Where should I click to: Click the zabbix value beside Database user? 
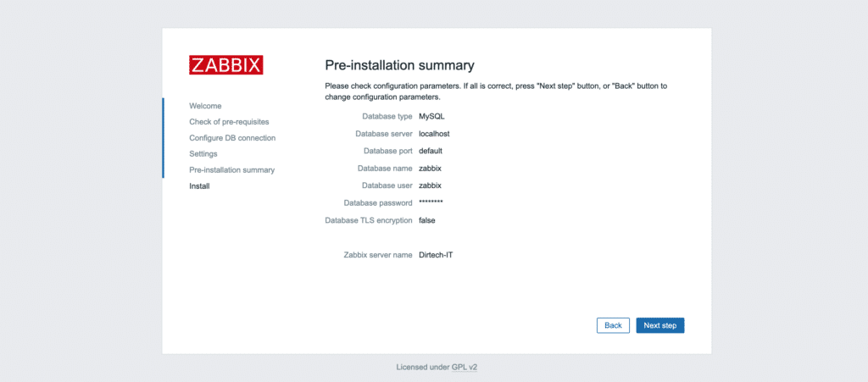pyautogui.click(x=430, y=185)
